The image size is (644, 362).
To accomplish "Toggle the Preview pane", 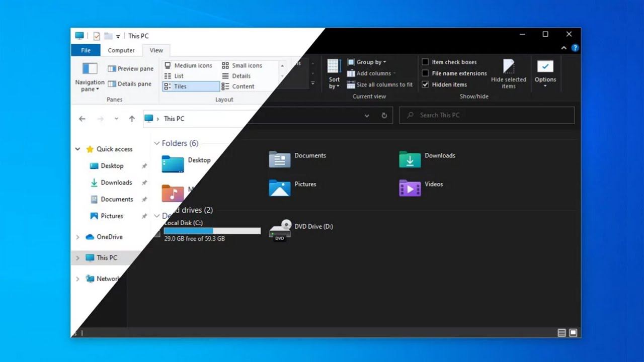I will [x=130, y=68].
